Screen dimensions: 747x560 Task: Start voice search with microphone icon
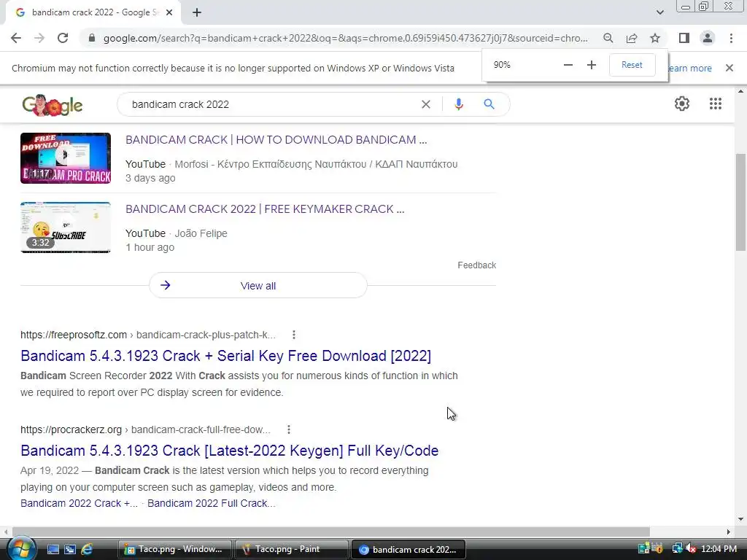[x=458, y=104]
